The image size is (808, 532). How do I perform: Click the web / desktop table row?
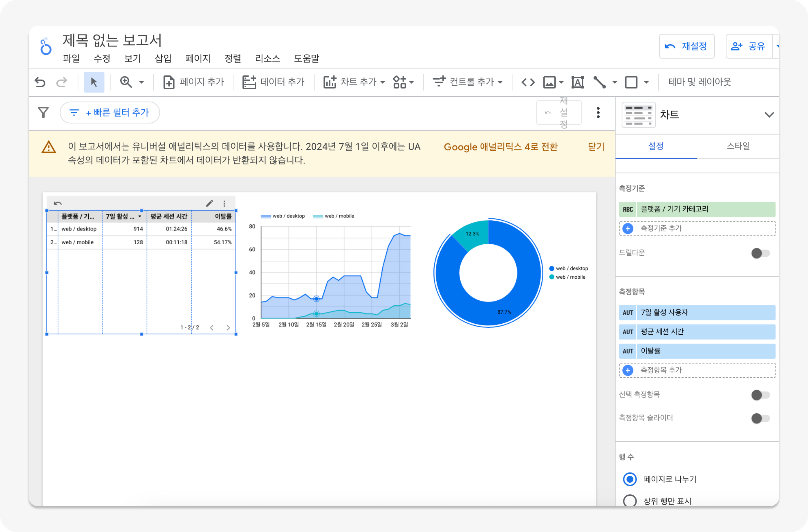pyautogui.click(x=141, y=229)
